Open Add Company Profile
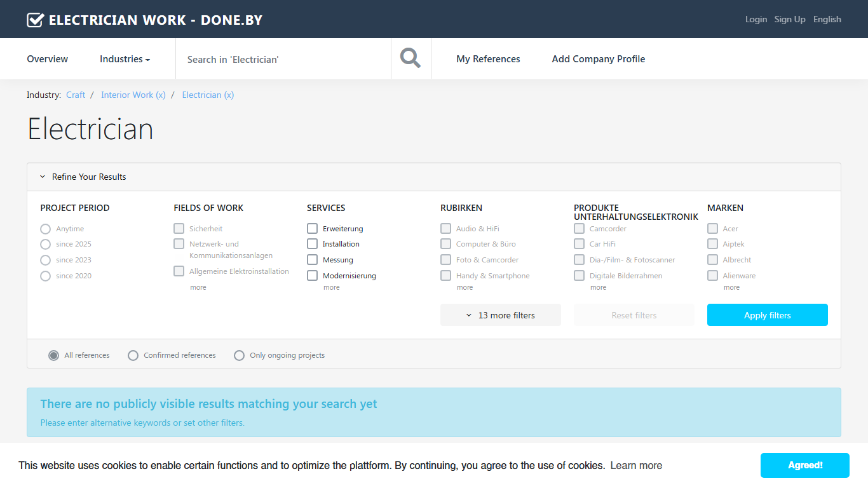This screenshot has width=868, height=488. (599, 59)
